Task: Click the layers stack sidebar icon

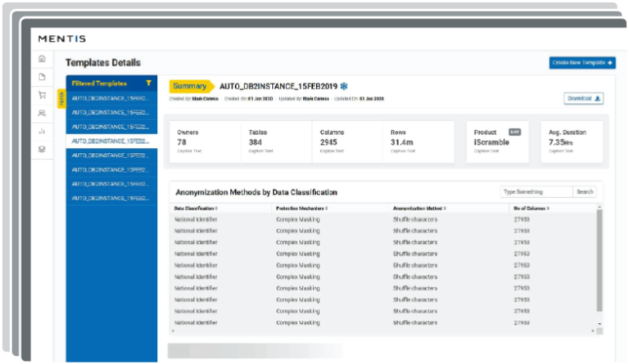Action: (x=42, y=149)
